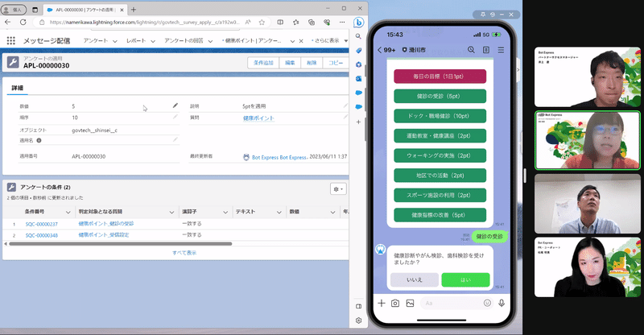The height and width of the screenshot is (335, 644).
Task: Open the LINE chat hamburger menu
Action: pos(501,50)
